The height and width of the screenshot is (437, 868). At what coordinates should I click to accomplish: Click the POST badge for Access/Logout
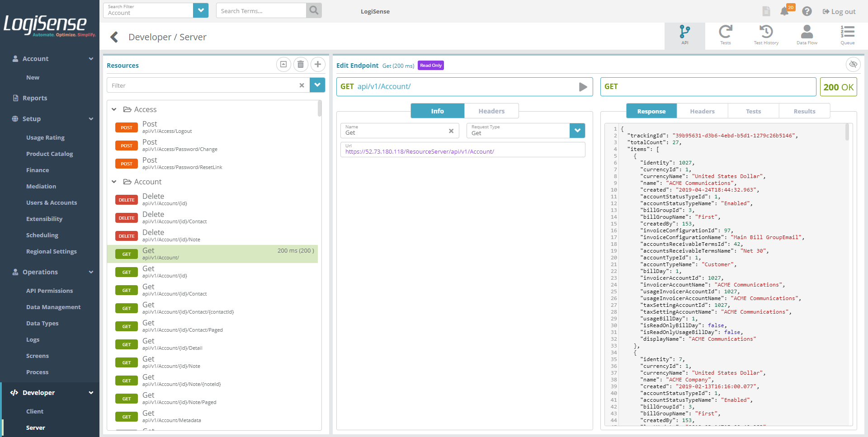[x=127, y=127]
